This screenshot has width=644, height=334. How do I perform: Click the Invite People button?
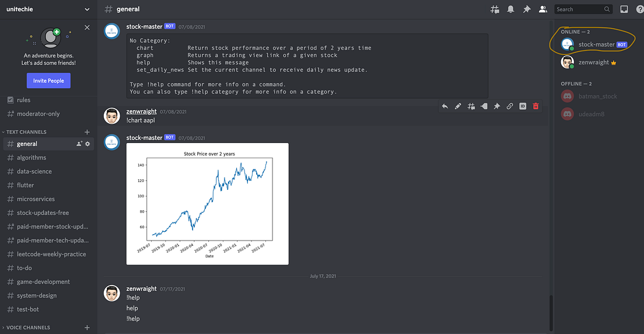48,81
